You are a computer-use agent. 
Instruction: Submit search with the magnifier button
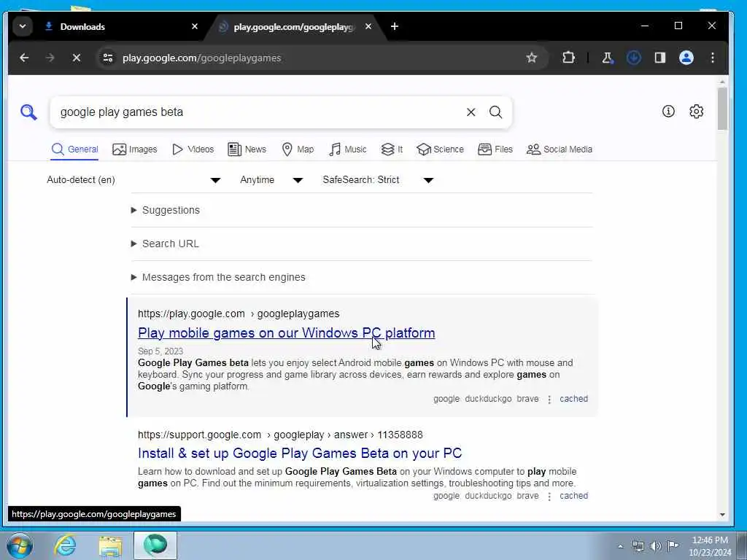(x=495, y=112)
